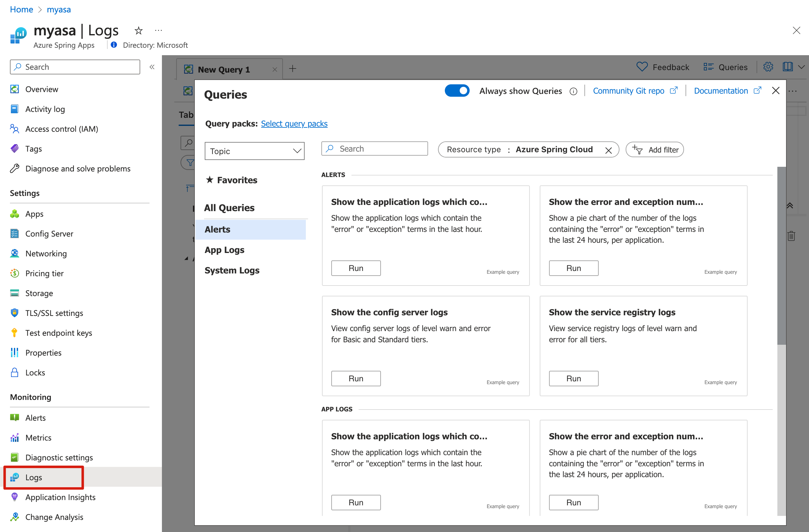The width and height of the screenshot is (809, 532).
Task: Add a new query tab with plus
Action: 293,69
